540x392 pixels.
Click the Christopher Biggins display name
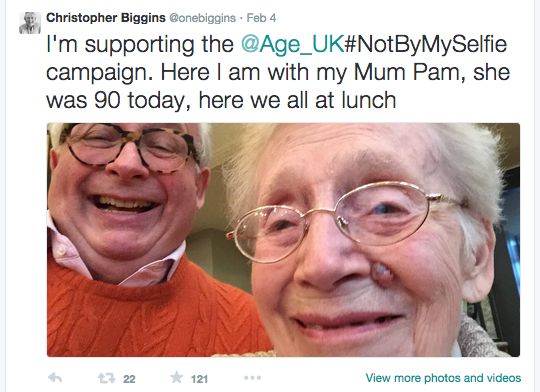[106, 18]
